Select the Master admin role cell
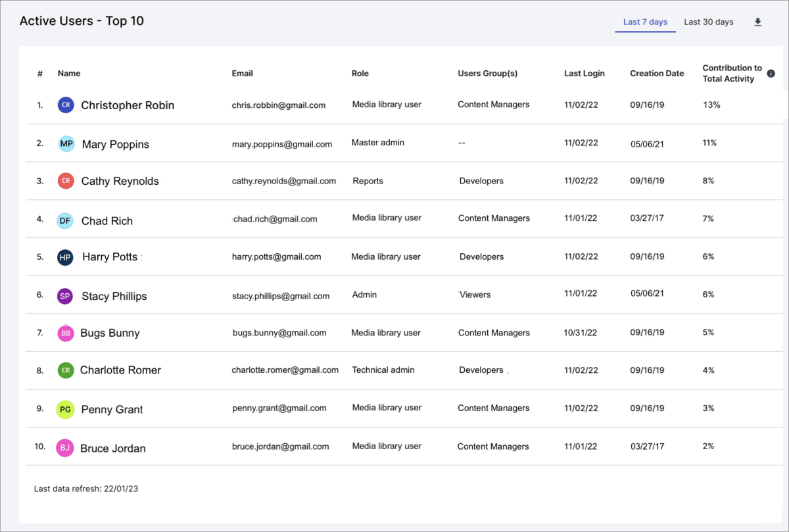 click(378, 143)
